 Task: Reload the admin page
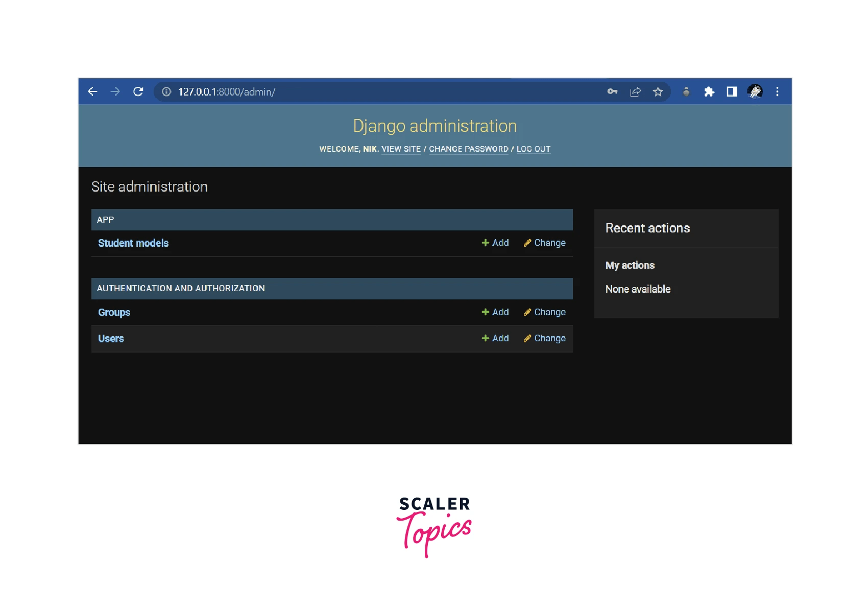[138, 91]
